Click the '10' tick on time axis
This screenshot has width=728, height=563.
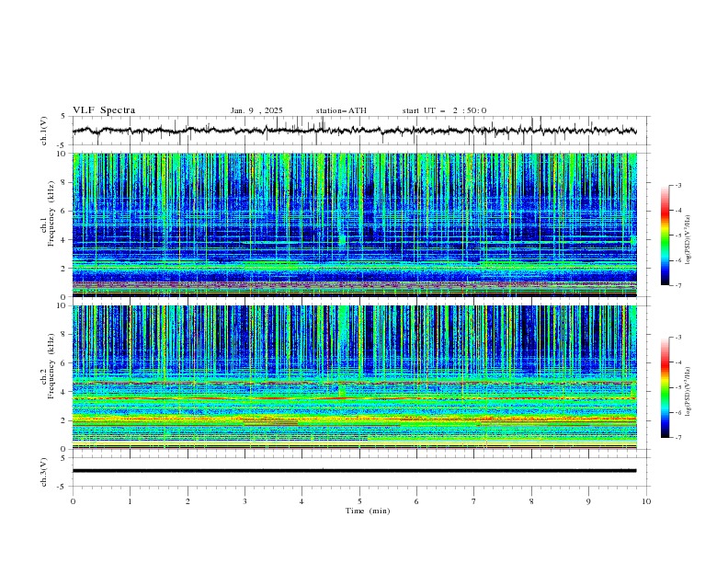point(646,501)
